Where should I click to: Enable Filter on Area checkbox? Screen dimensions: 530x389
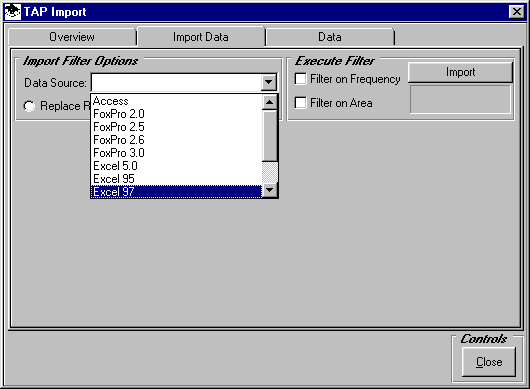tap(300, 103)
